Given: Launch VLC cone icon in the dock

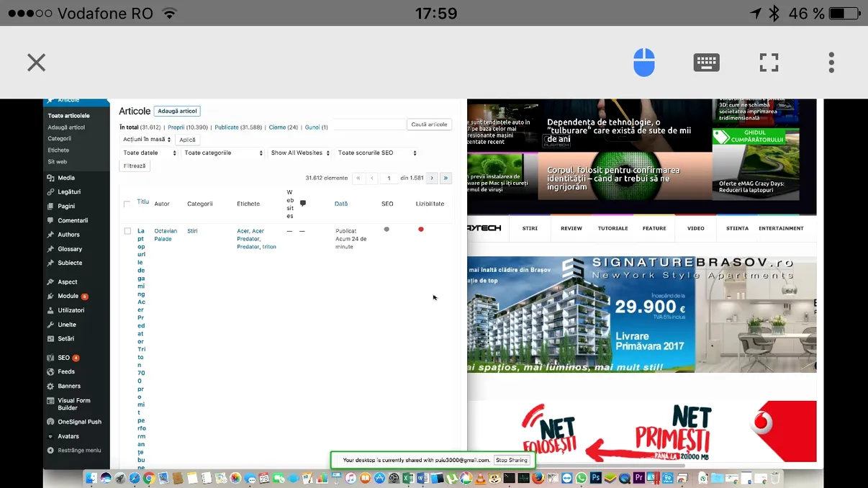Looking at the screenshot, I should click(x=480, y=478).
